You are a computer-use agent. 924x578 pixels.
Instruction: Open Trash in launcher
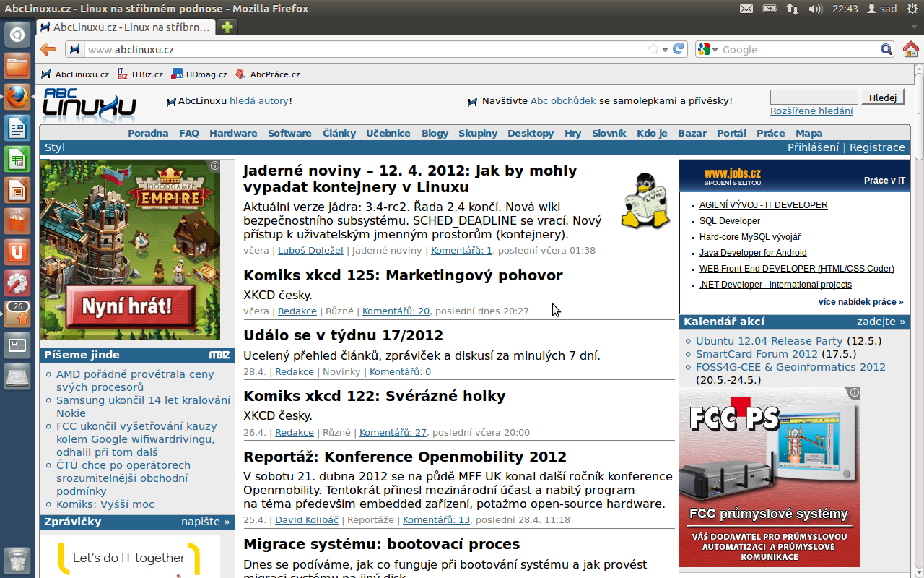click(x=17, y=561)
